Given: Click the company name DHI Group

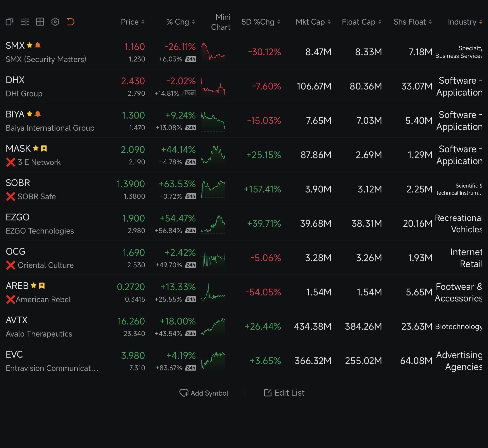Looking at the screenshot, I should coord(24,94).
